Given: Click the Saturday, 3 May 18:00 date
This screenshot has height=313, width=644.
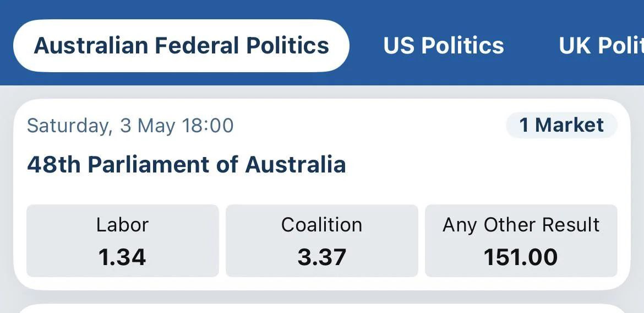Looking at the screenshot, I should tap(130, 126).
